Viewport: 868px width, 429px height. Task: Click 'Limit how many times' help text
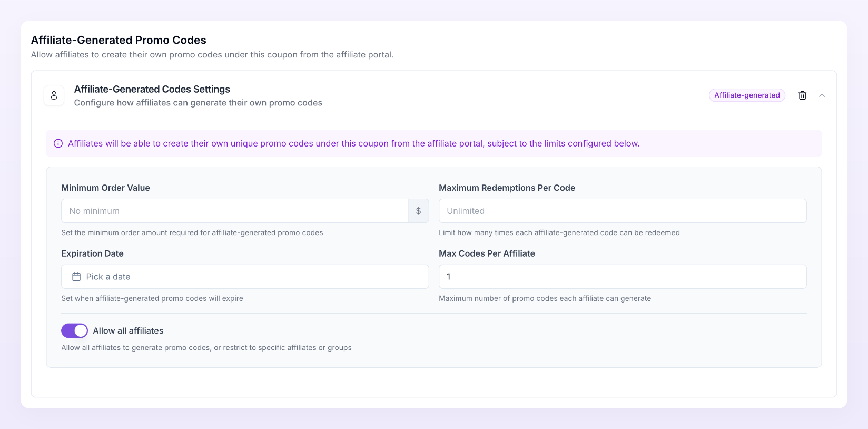[x=559, y=232]
